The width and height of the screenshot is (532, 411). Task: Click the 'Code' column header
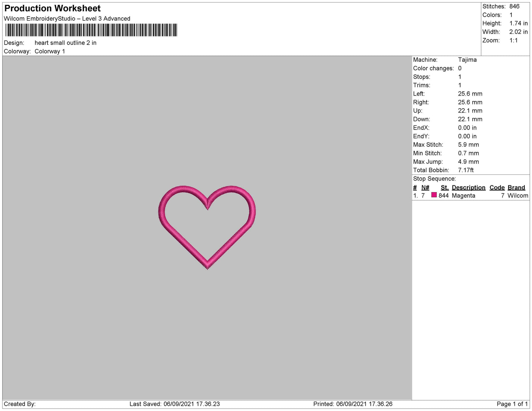pos(497,188)
